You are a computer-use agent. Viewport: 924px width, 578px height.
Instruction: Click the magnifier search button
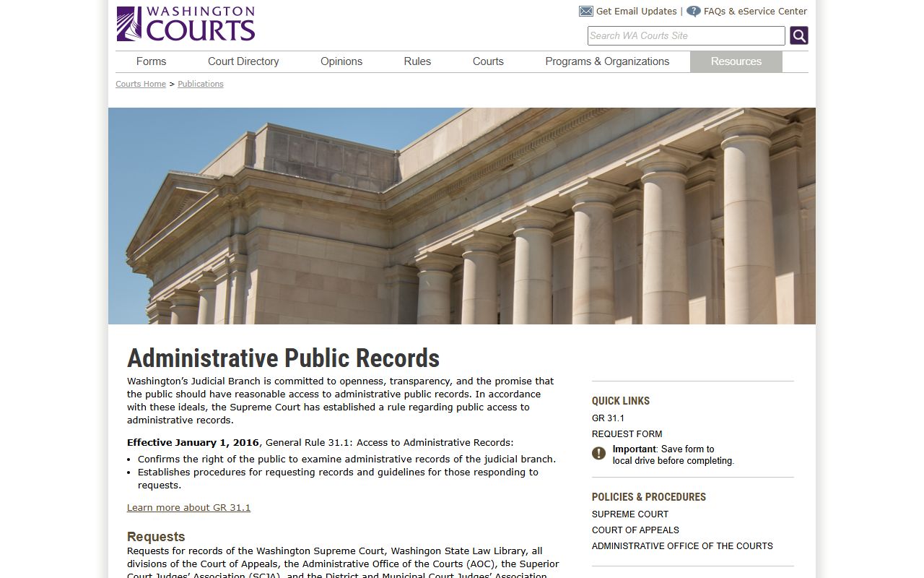click(x=798, y=35)
